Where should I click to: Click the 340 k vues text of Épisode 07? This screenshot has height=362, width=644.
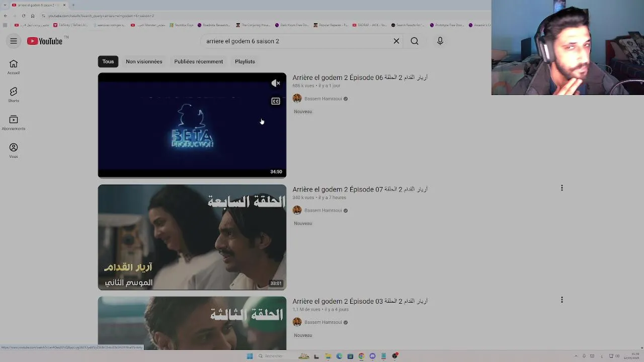pyautogui.click(x=303, y=198)
